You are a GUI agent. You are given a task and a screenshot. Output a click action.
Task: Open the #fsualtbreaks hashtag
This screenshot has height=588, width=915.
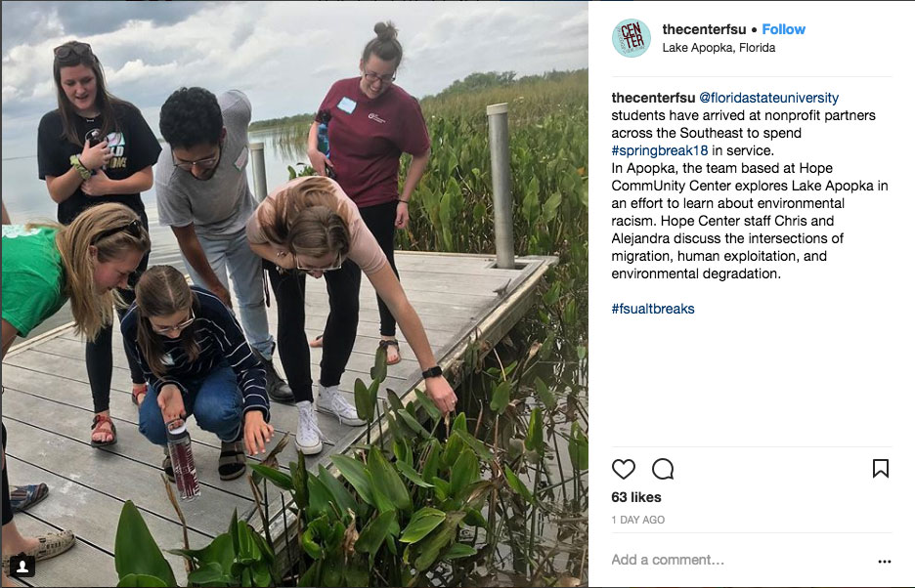pyautogui.click(x=652, y=309)
